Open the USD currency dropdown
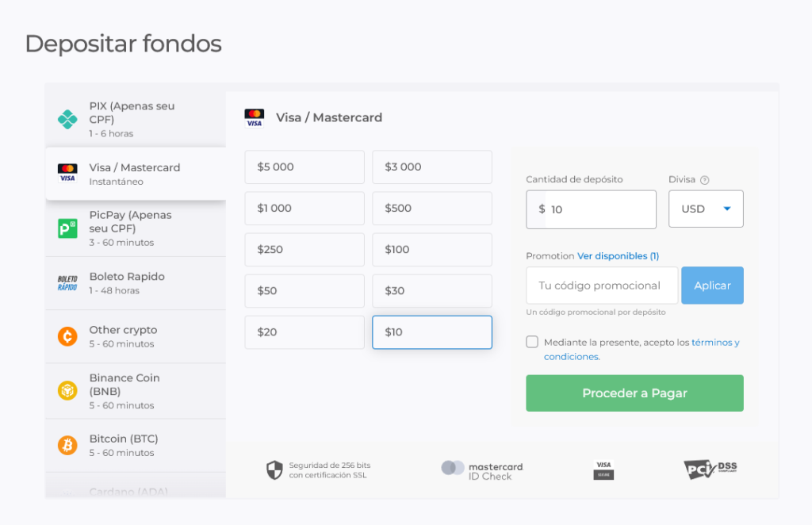The height and width of the screenshot is (525, 812). (706, 209)
